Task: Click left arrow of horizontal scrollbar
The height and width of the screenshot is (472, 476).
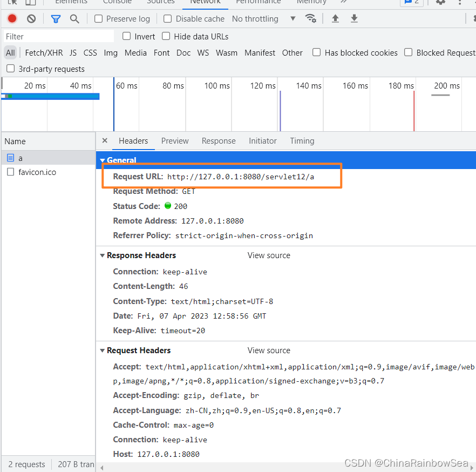Action: (102, 468)
